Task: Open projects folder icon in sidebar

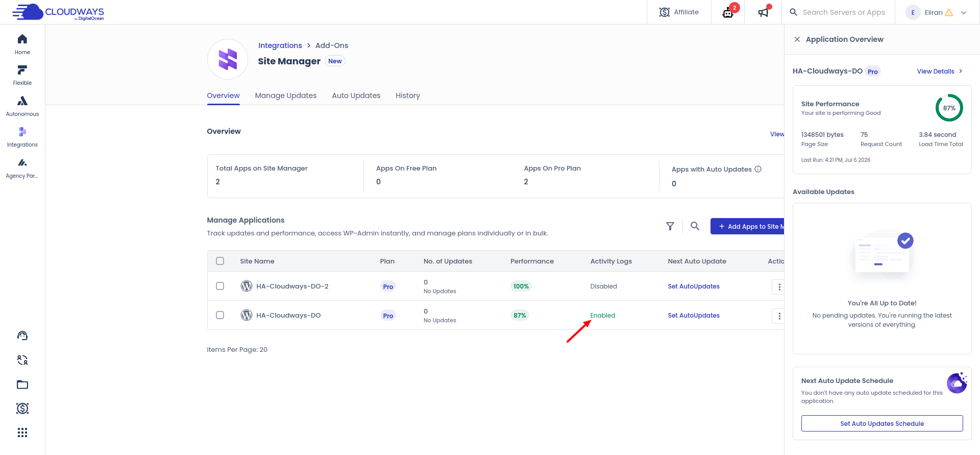Action: coord(22,385)
